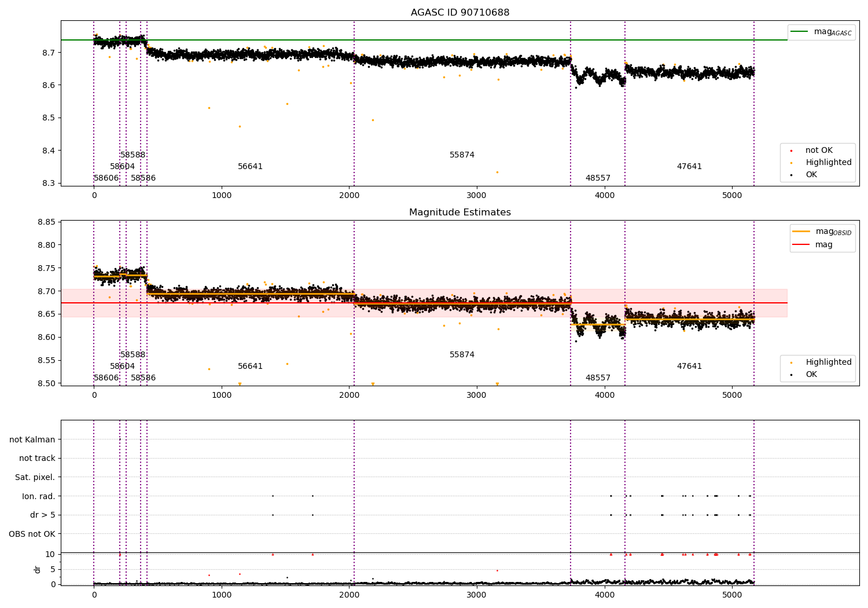The image size is (868, 608).
Task: Click the 8.85 y-axis tick label
Action: point(46,222)
